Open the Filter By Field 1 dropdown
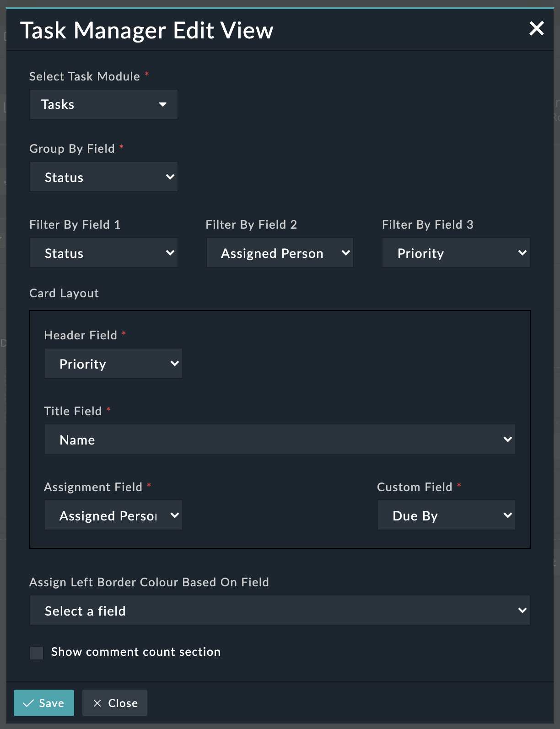Screen dimensions: 560x729 (104, 253)
